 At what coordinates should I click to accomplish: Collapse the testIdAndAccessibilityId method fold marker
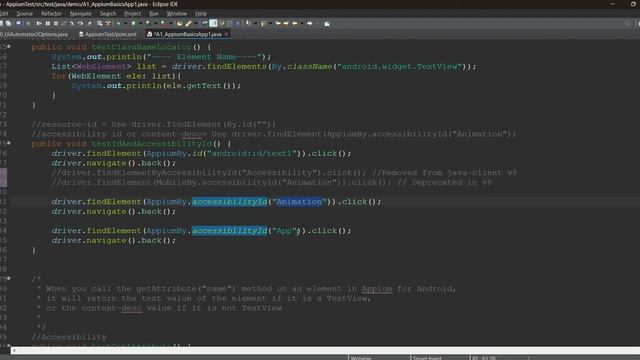[9, 143]
